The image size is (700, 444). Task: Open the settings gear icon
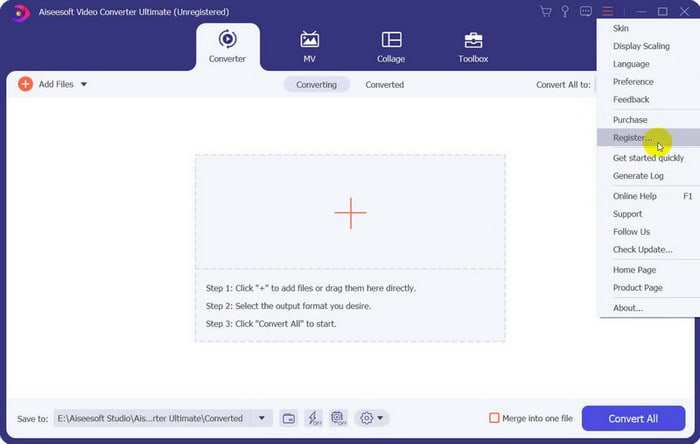pyautogui.click(x=367, y=418)
